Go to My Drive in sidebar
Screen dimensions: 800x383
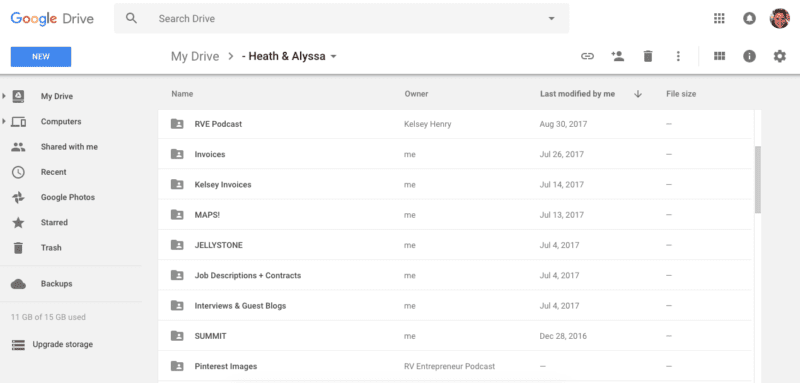[57, 96]
